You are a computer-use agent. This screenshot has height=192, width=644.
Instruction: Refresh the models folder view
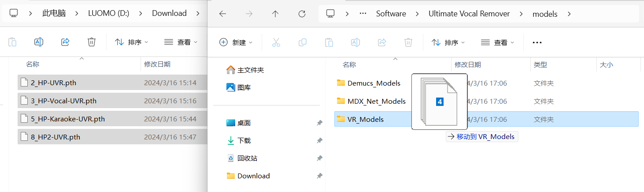[x=302, y=14]
